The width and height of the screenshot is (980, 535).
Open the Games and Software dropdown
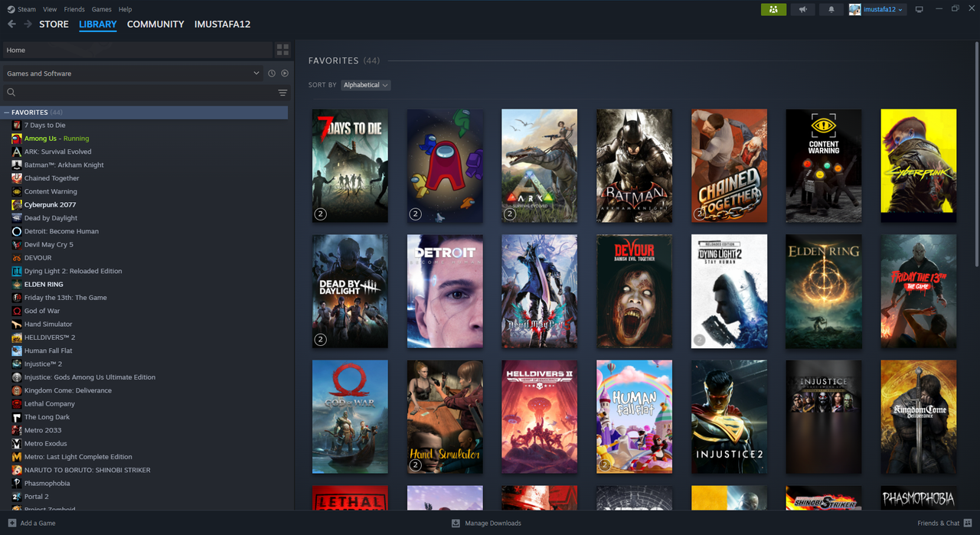(133, 73)
